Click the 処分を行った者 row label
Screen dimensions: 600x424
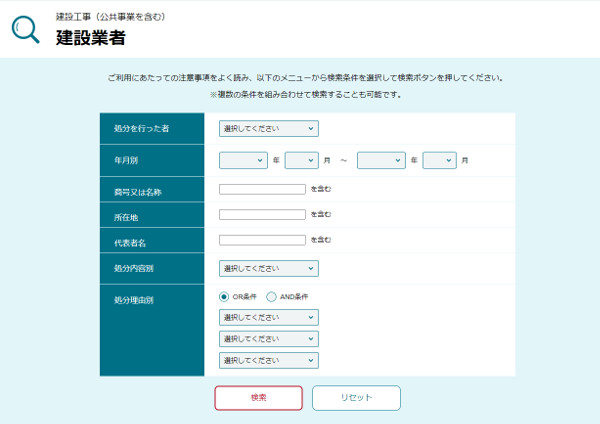pos(141,129)
